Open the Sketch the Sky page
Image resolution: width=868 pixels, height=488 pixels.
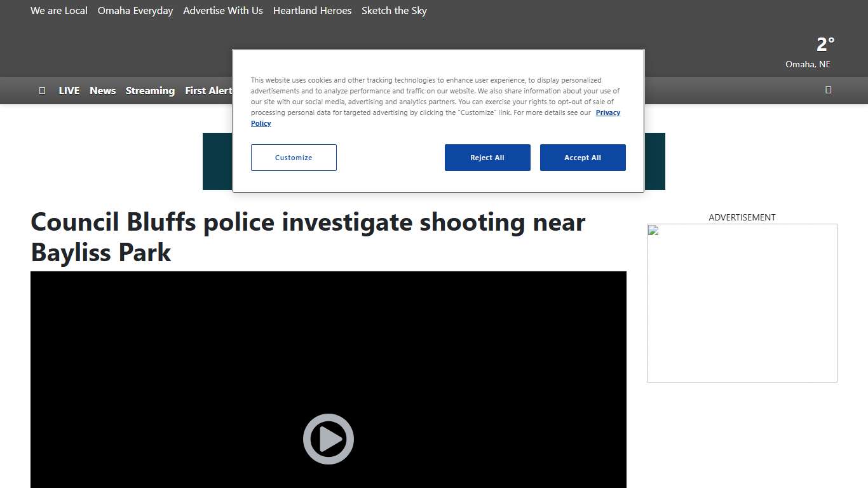pos(394,10)
